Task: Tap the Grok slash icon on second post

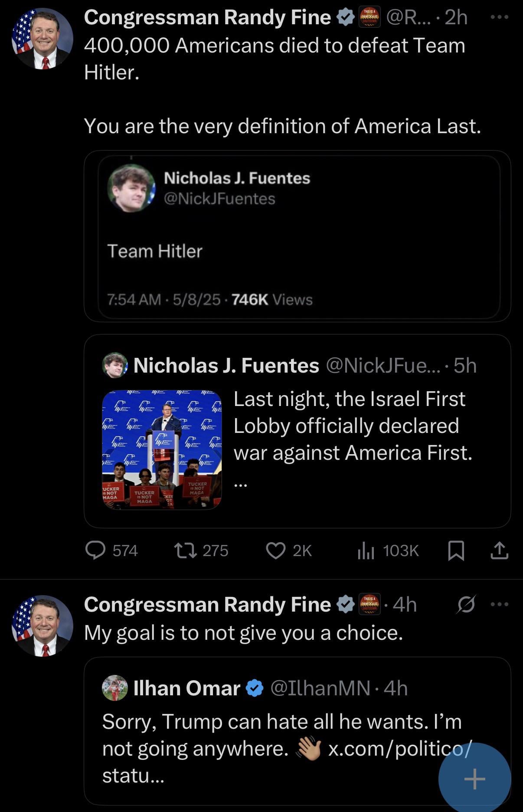Action: [466, 604]
